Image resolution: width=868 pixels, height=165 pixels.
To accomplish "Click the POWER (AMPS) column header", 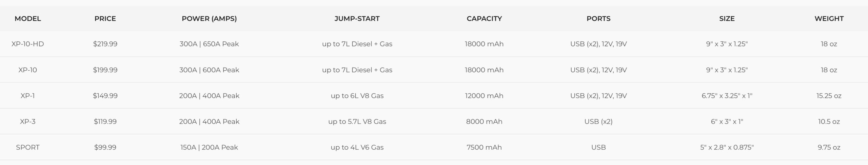I will click(209, 19).
